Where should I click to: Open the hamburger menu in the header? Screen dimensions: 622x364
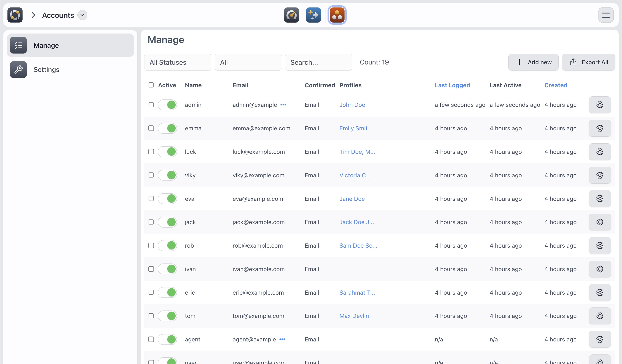point(606,15)
